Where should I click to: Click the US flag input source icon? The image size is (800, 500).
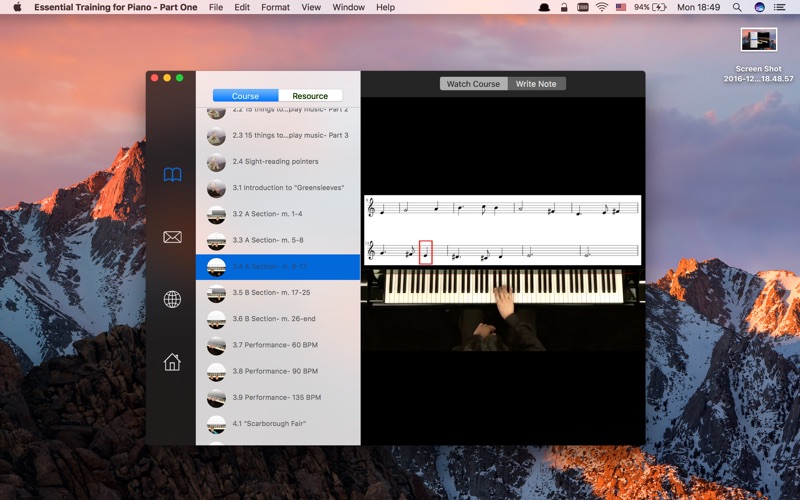click(x=621, y=7)
